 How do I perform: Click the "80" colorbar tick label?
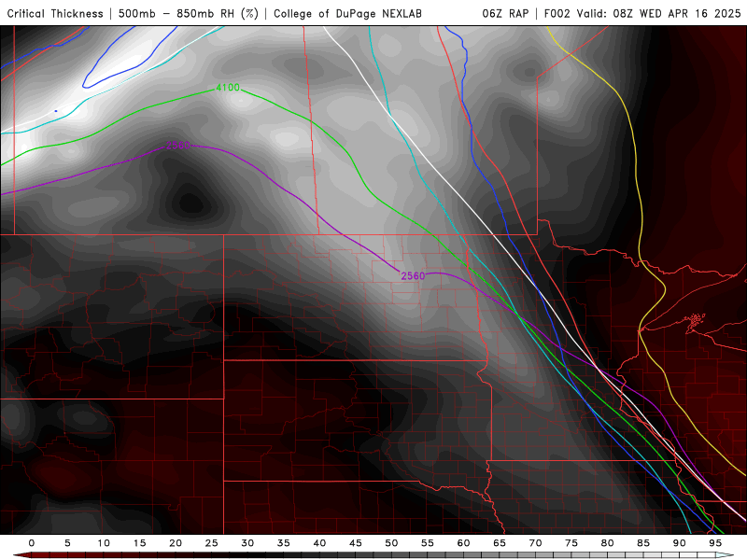607,543
